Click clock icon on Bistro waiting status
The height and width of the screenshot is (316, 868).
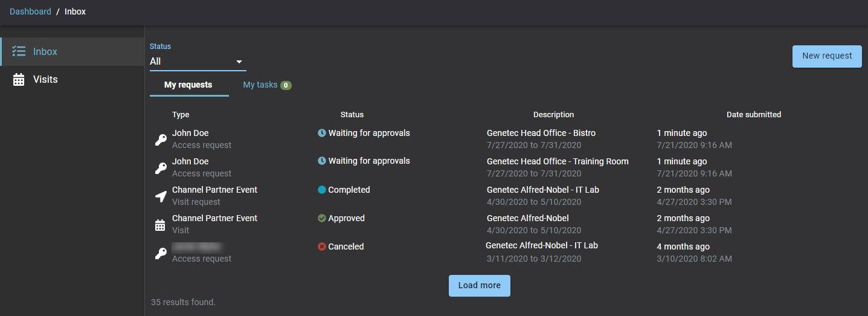pos(322,133)
